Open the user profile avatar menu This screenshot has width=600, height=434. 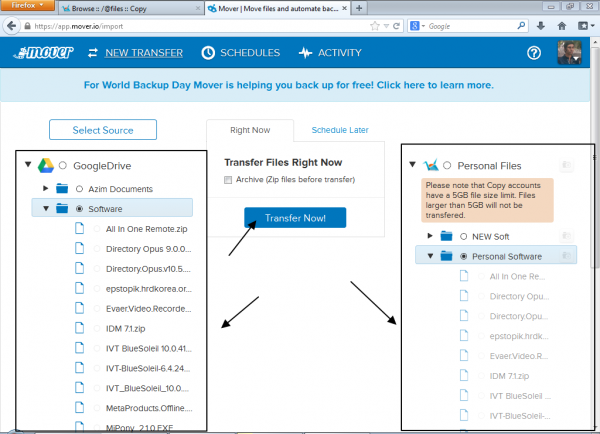[x=569, y=52]
